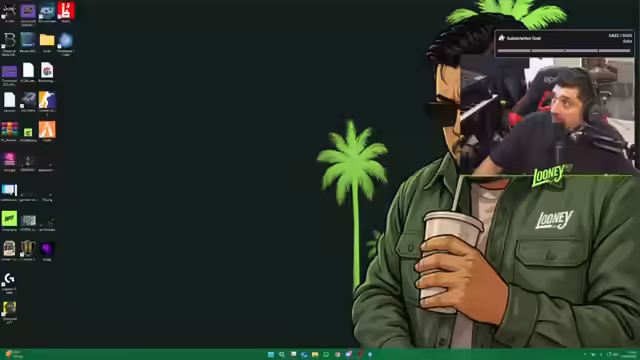Open taskbar Search
This screenshot has width=640, height=360.
282,354
